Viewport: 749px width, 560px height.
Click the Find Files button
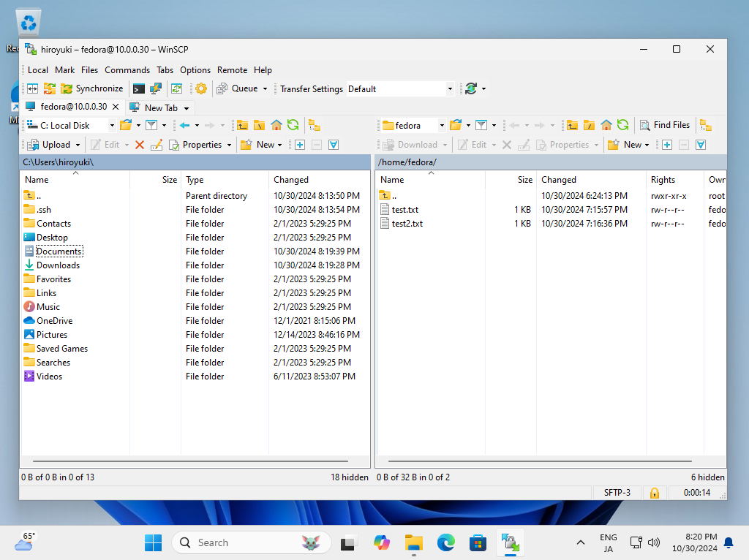(x=664, y=125)
